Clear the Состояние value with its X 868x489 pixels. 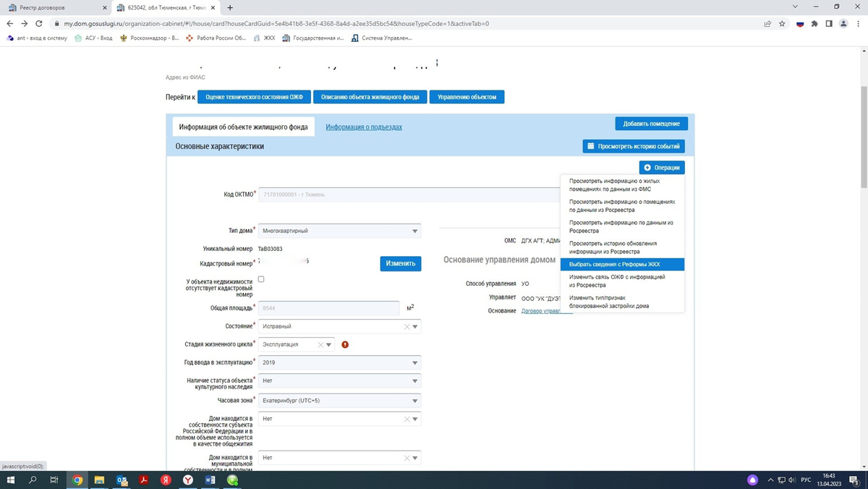point(406,326)
